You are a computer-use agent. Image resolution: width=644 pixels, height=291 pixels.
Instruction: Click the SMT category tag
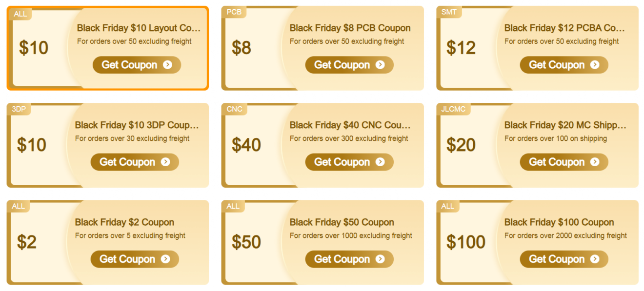click(x=448, y=12)
